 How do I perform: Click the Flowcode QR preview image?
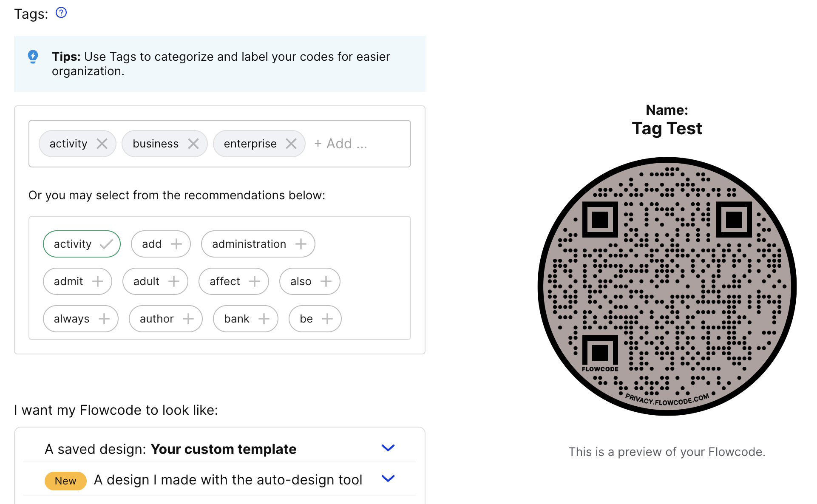point(667,286)
